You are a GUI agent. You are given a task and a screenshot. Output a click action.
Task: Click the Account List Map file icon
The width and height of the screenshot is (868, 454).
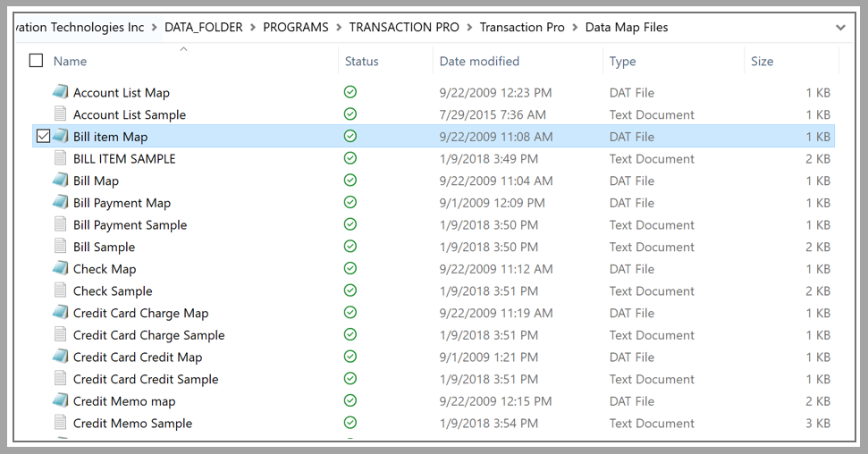pos(60,92)
